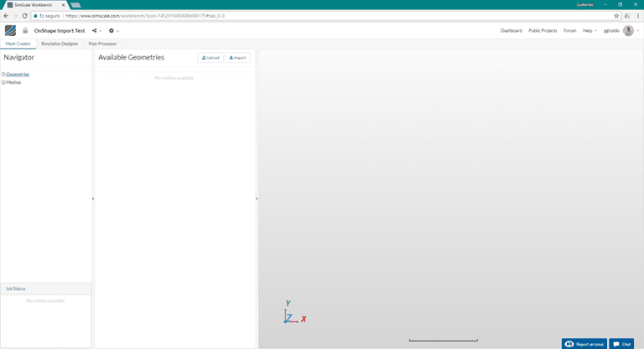This screenshot has width=644, height=349.
Task: Reload the page in the browser
Action: tap(29, 15)
